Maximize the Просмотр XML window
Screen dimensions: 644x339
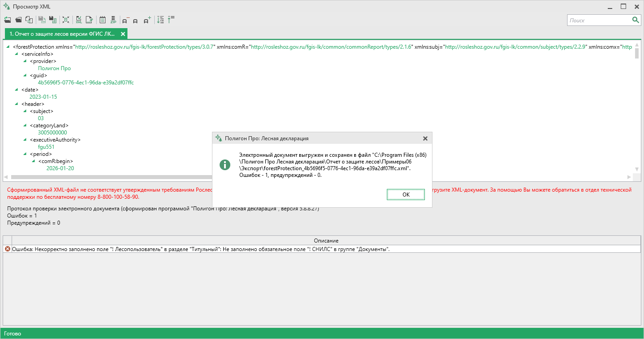click(623, 7)
